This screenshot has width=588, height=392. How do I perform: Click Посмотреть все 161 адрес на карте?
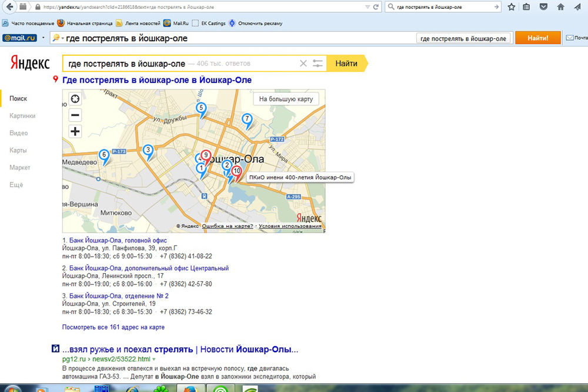113,327
